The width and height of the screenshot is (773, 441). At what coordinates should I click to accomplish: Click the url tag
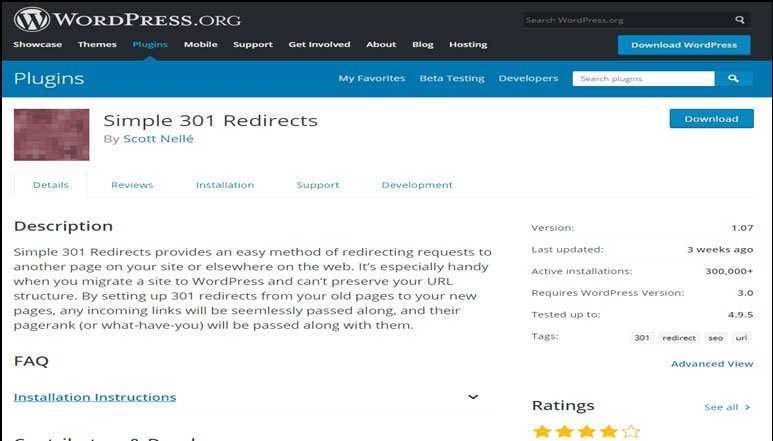pyautogui.click(x=741, y=338)
